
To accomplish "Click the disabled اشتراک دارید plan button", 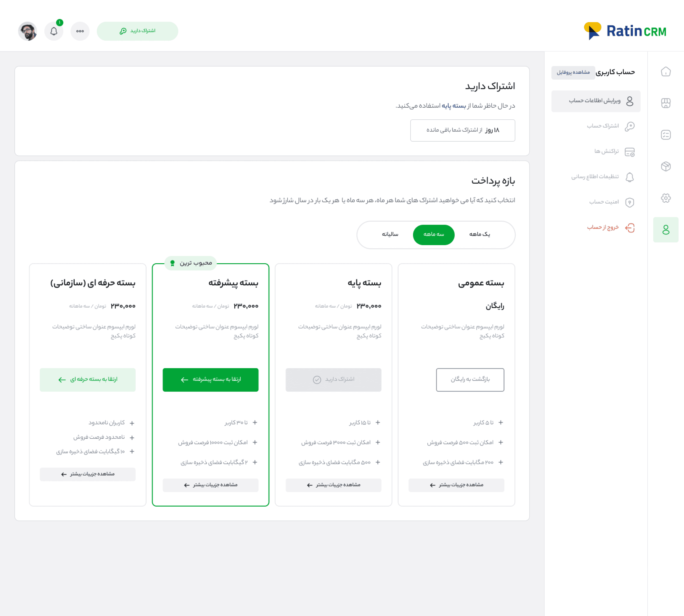I will [x=334, y=379].
